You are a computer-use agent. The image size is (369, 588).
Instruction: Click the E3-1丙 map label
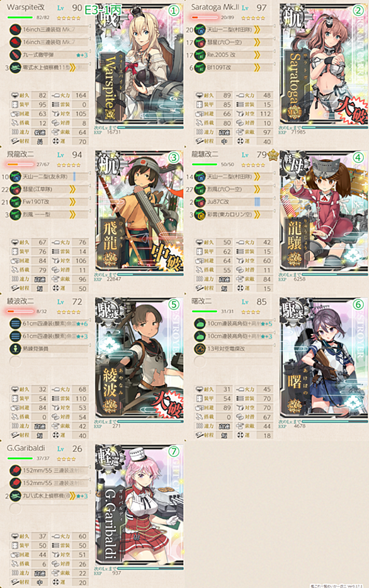click(103, 10)
